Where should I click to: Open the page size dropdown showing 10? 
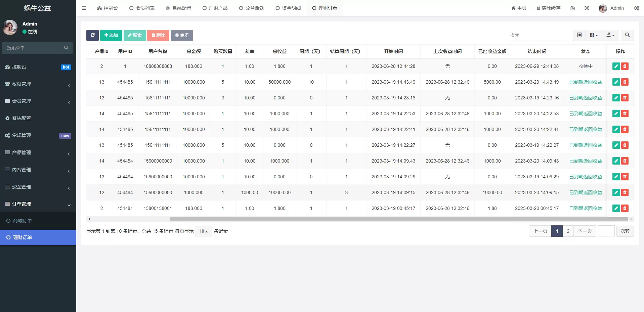(203, 231)
